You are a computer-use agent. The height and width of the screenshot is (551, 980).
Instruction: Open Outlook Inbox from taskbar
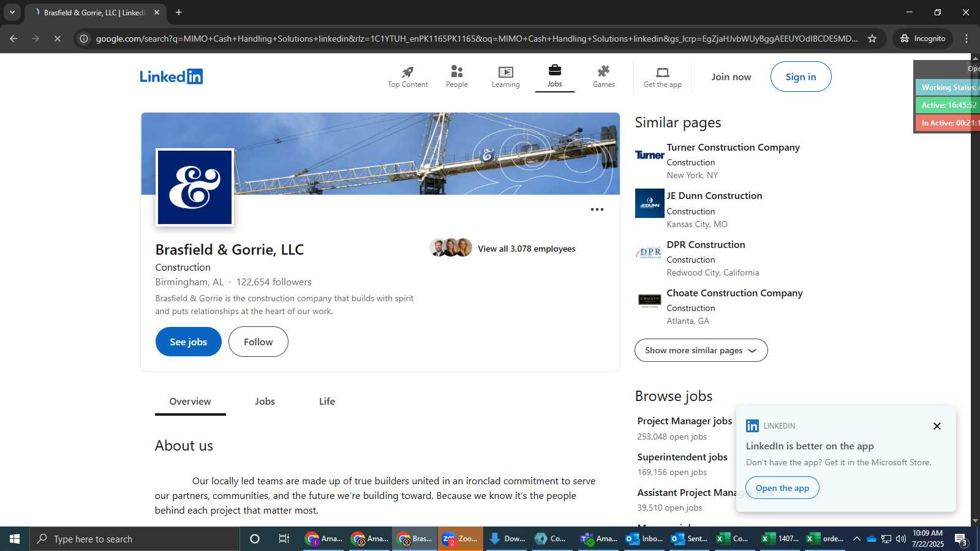644,539
